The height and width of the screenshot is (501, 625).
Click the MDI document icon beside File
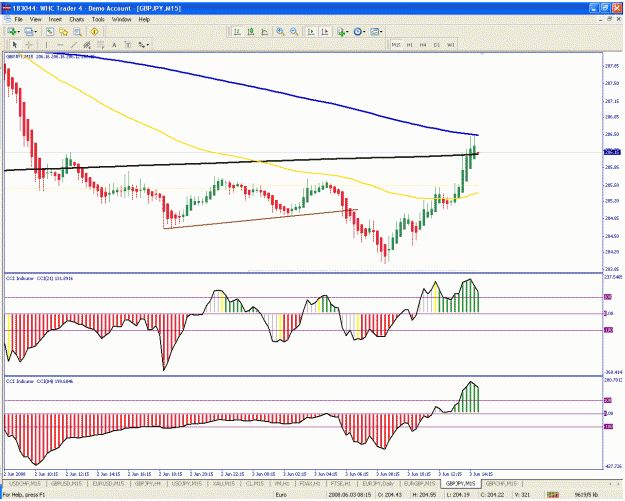point(7,19)
